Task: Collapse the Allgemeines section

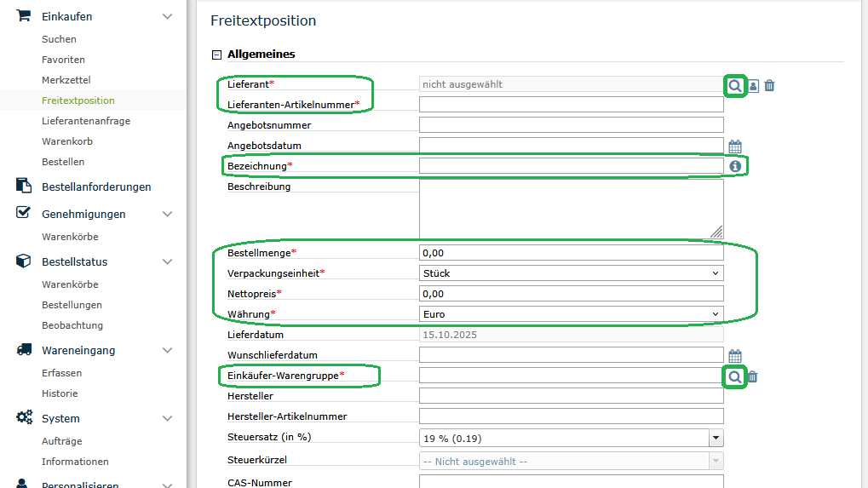Action: (216, 55)
